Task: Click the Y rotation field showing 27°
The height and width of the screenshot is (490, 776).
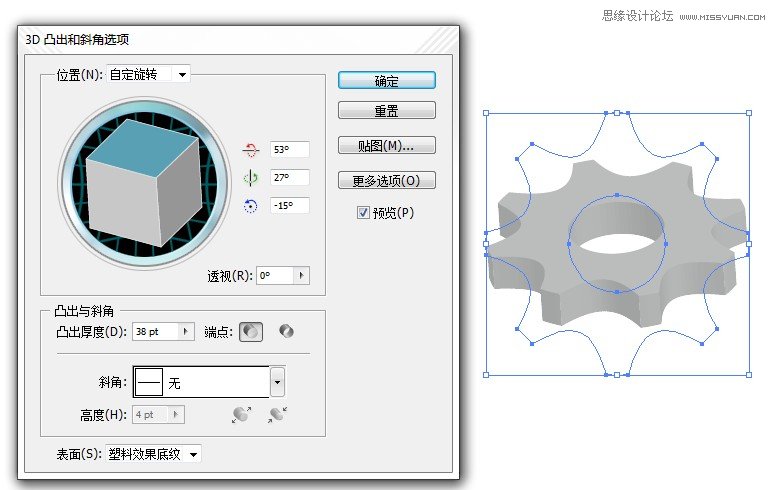Action: pyautogui.click(x=290, y=177)
